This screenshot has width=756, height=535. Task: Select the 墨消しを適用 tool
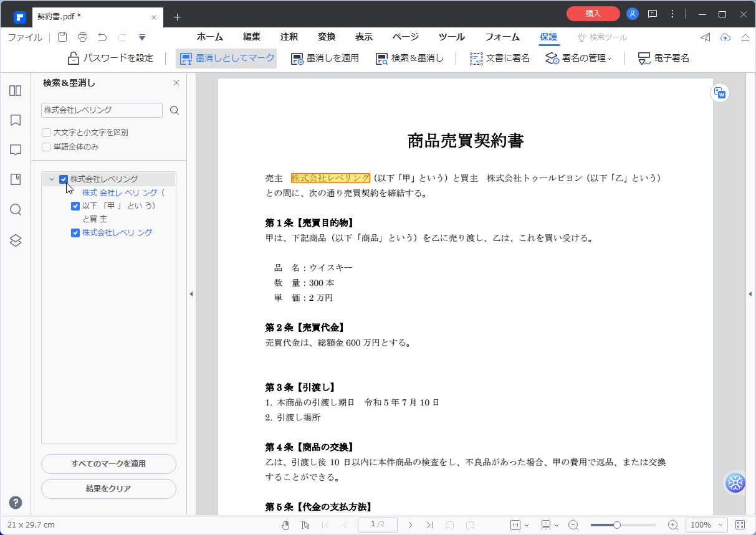click(324, 58)
